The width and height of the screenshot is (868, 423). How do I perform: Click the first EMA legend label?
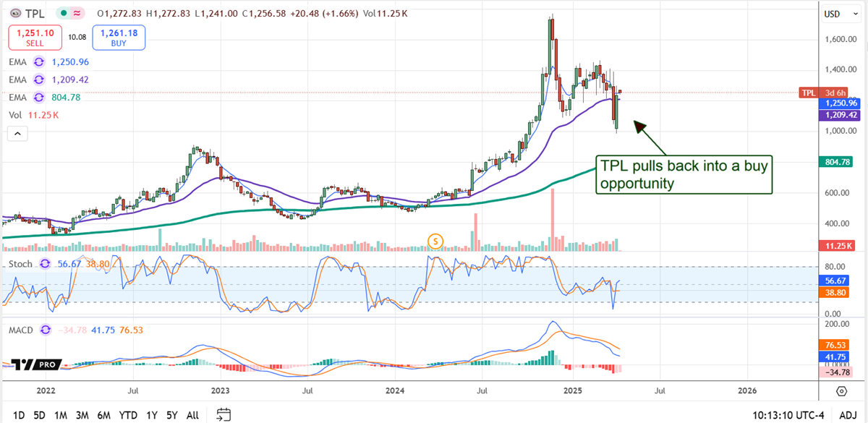17,62
